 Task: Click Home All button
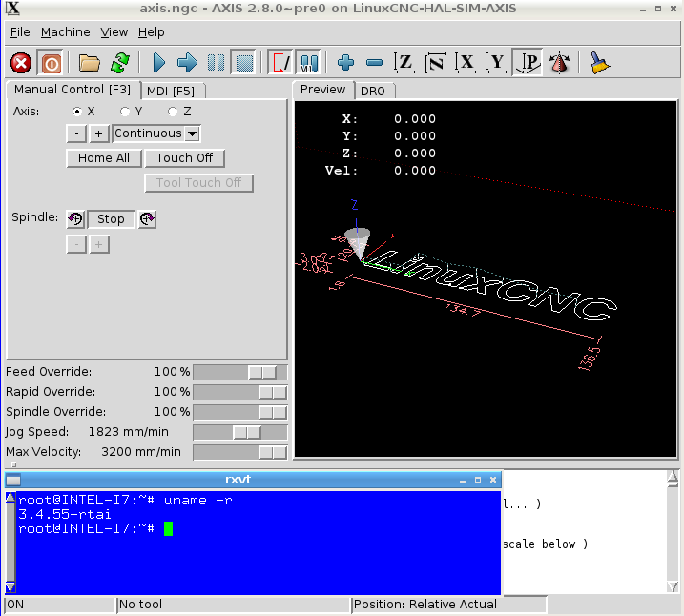(104, 158)
